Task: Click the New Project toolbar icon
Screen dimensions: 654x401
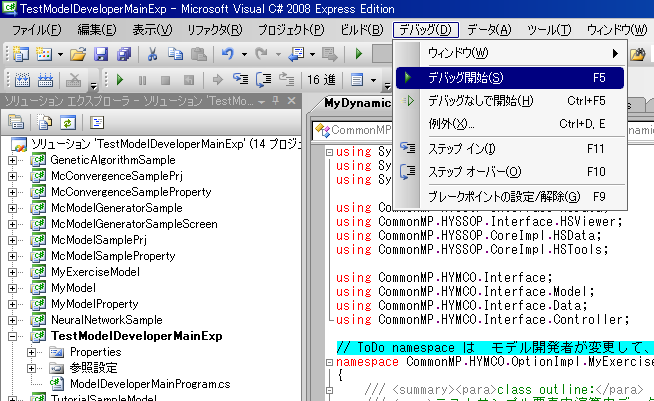Action: 20,54
